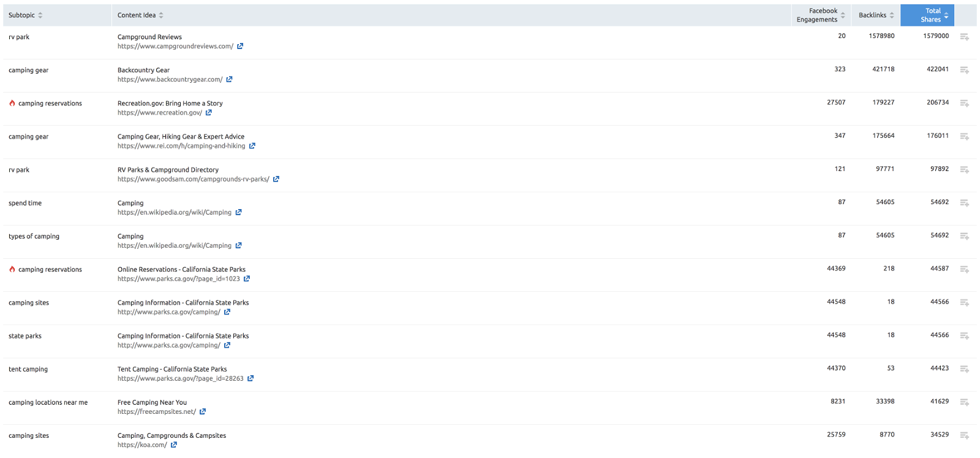Open parks.ca.gov/camping external icon in camping sites row
Viewport: 980px width, 458px height.
click(227, 312)
